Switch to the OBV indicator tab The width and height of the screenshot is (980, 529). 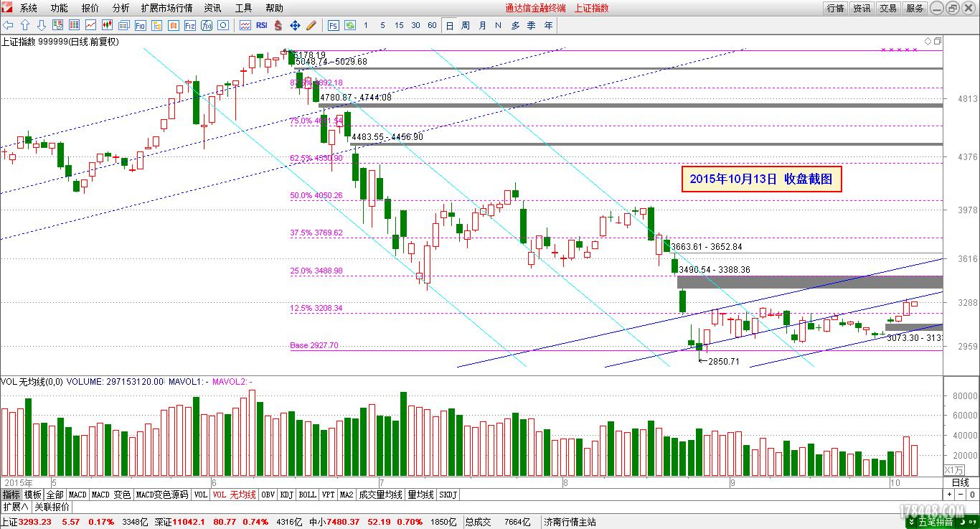click(x=268, y=495)
